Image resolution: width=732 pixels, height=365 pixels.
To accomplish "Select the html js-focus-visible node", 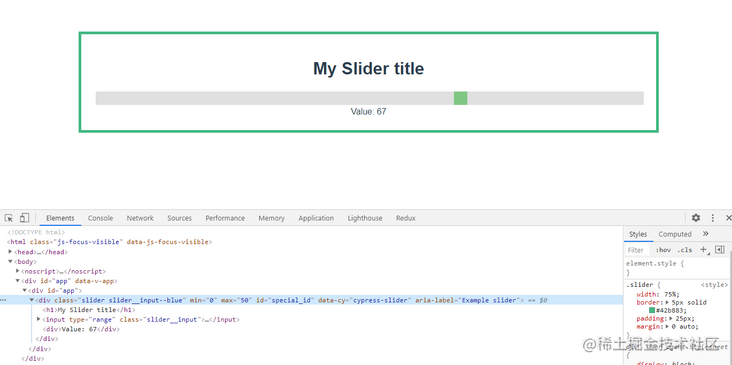I will coord(109,242).
